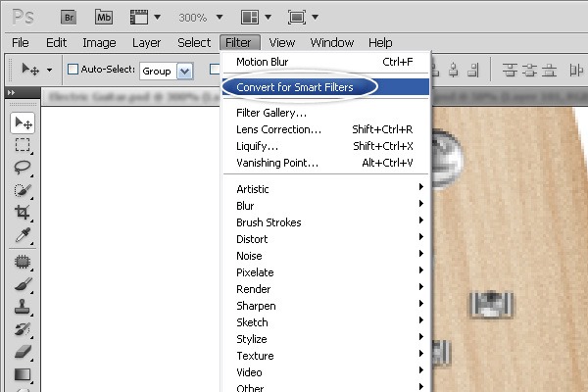Open the 300% zoom level dropdown
This screenshot has width=588, height=392.
(x=220, y=17)
